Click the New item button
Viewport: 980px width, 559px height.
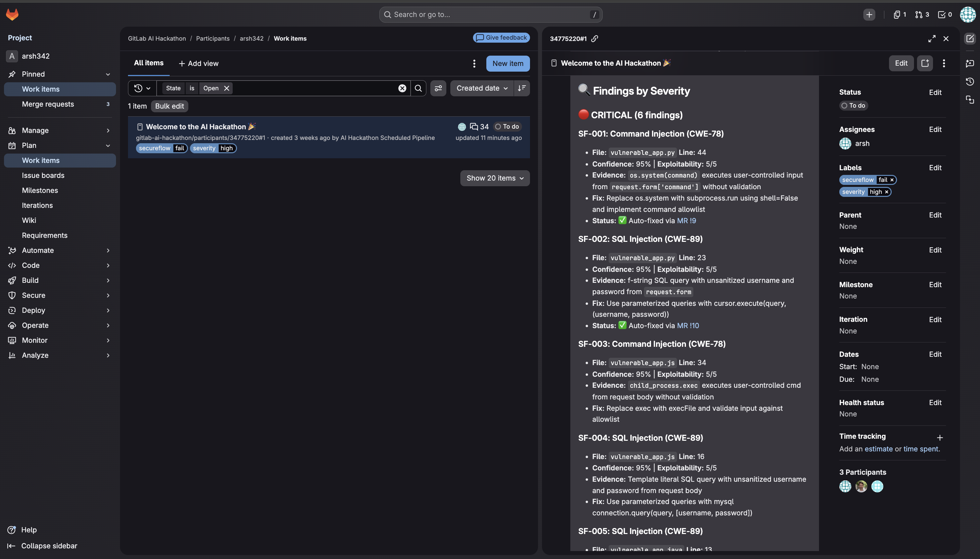(507, 64)
